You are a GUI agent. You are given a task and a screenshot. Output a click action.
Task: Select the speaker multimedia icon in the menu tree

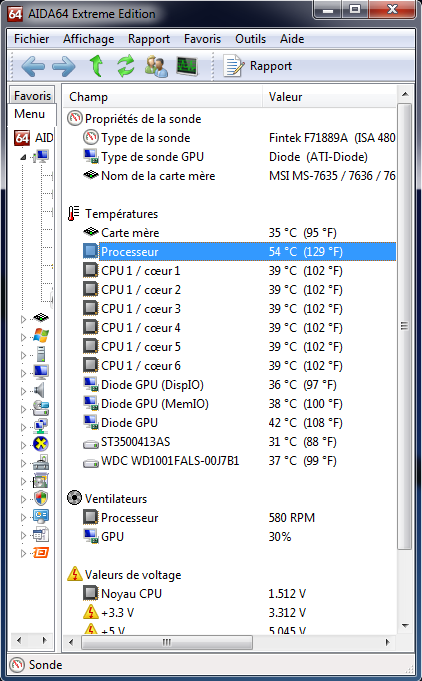(40, 390)
